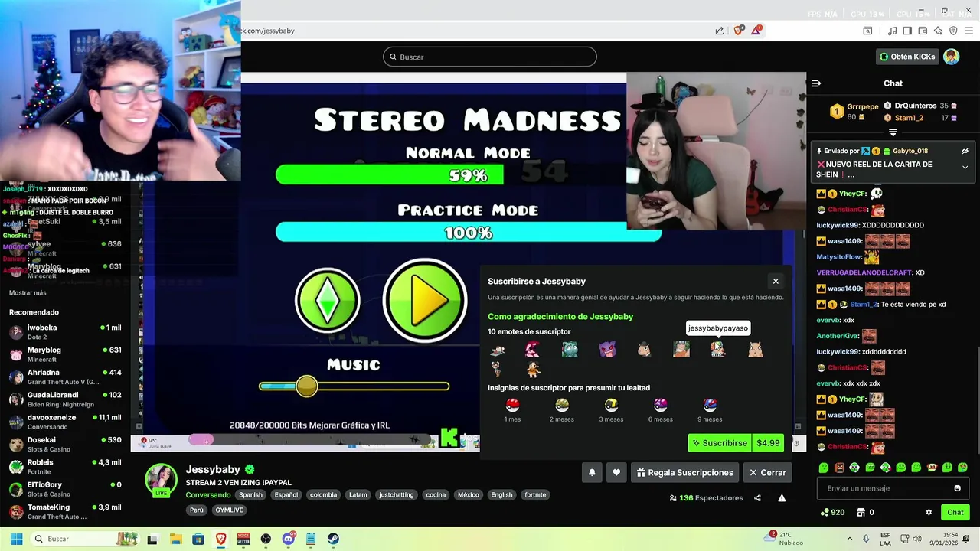Viewport: 980px width, 551px height.
Task: Click the jessybabypayaso subscriber emote
Action: pos(717,349)
